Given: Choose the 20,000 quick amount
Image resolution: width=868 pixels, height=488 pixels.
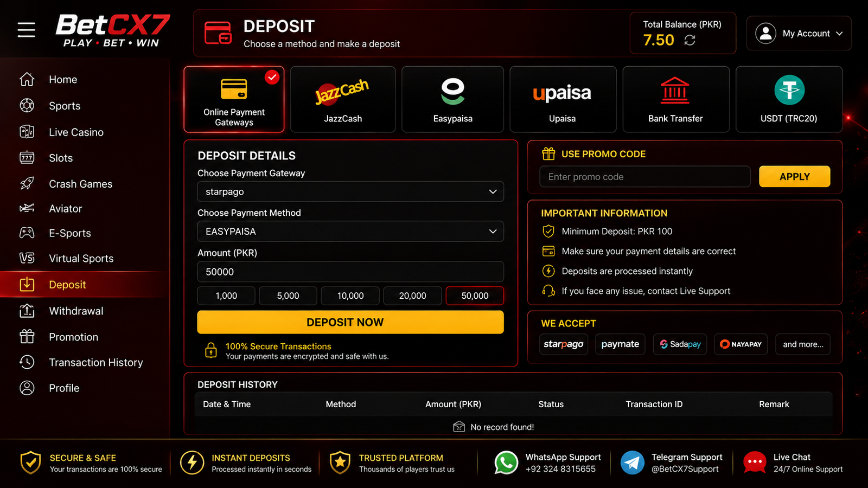Looking at the screenshot, I should tap(412, 296).
